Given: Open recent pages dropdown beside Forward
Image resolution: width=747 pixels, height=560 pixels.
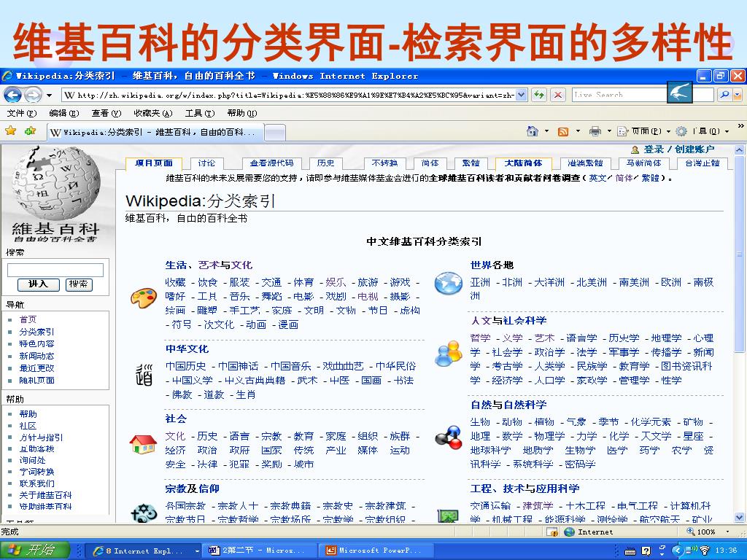Looking at the screenshot, I should point(49,96).
